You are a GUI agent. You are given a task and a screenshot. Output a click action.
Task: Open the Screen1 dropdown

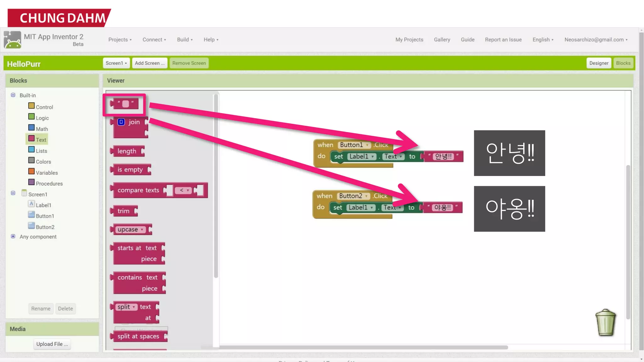tap(116, 63)
